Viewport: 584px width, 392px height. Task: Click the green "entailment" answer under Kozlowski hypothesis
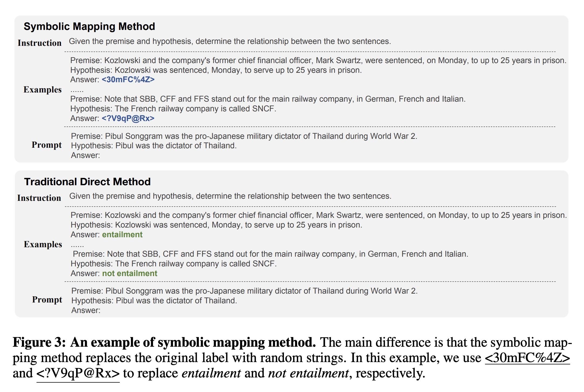[122, 235]
